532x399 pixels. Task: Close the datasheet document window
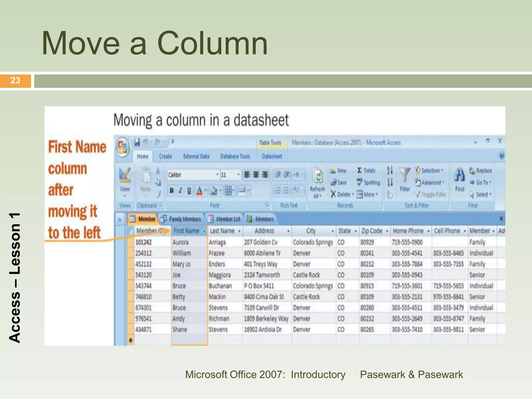[x=501, y=219]
